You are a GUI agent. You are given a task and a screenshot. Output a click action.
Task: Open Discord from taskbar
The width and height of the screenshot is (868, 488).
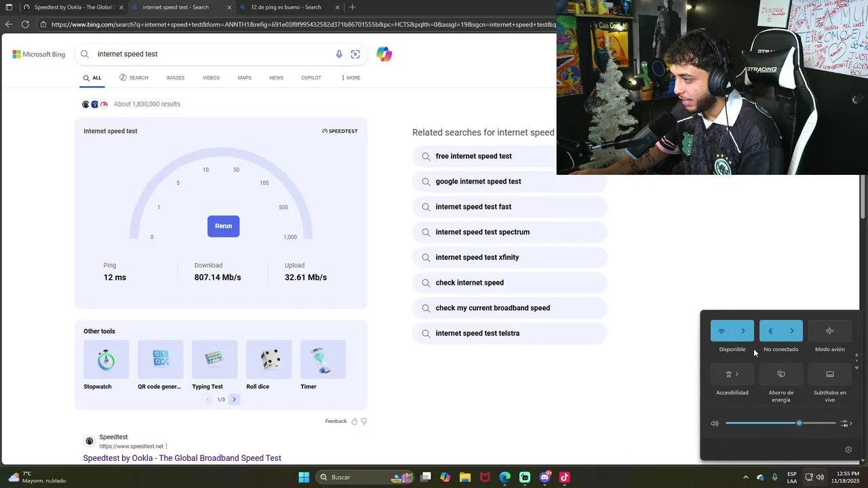pos(545,477)
